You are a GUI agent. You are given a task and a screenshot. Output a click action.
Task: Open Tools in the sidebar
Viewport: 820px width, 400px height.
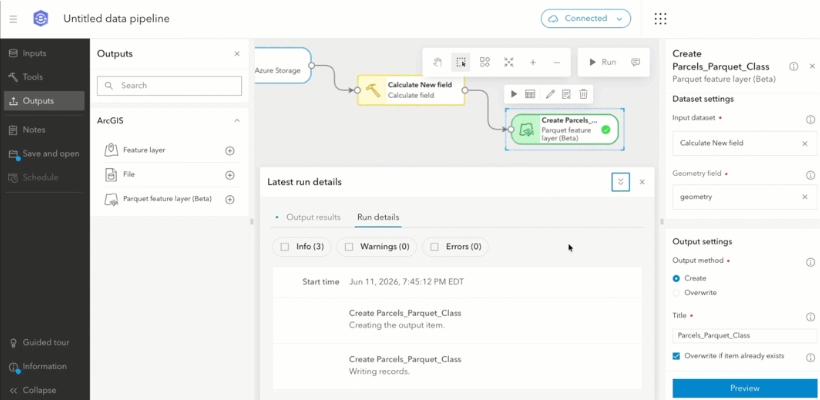tap(44, 77)
